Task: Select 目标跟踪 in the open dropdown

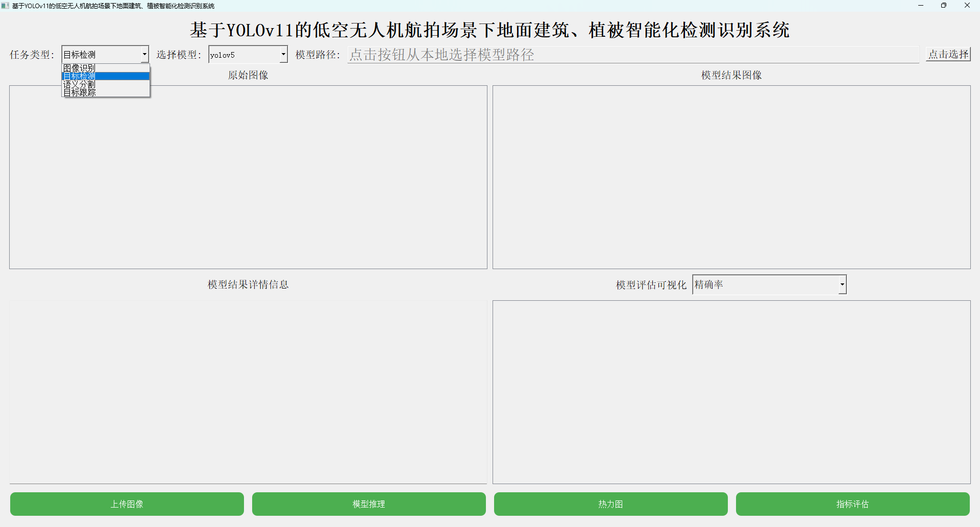Action: click(106, 92)
